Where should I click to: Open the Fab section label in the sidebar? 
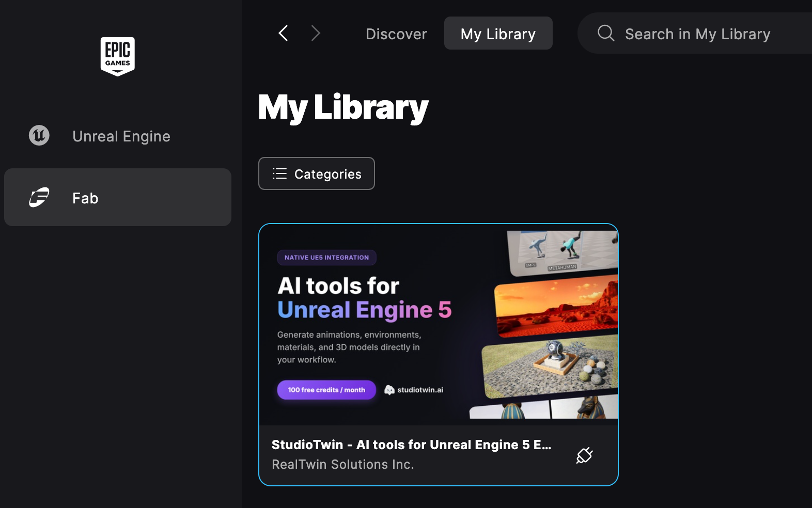(85, 198)
